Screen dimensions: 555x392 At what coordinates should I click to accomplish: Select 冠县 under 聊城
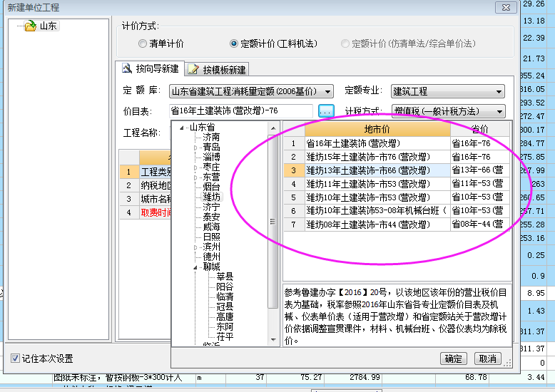click(x=225, y=306)
